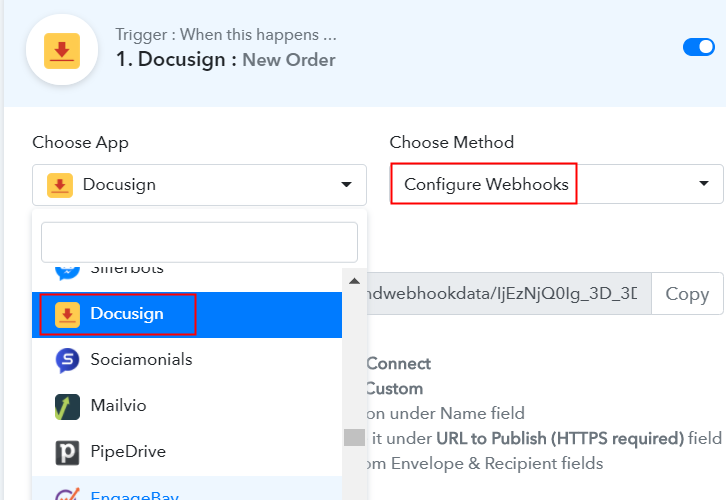
Task: Click the 'Connect' instruction text
Action: click(x=399, y=363)
